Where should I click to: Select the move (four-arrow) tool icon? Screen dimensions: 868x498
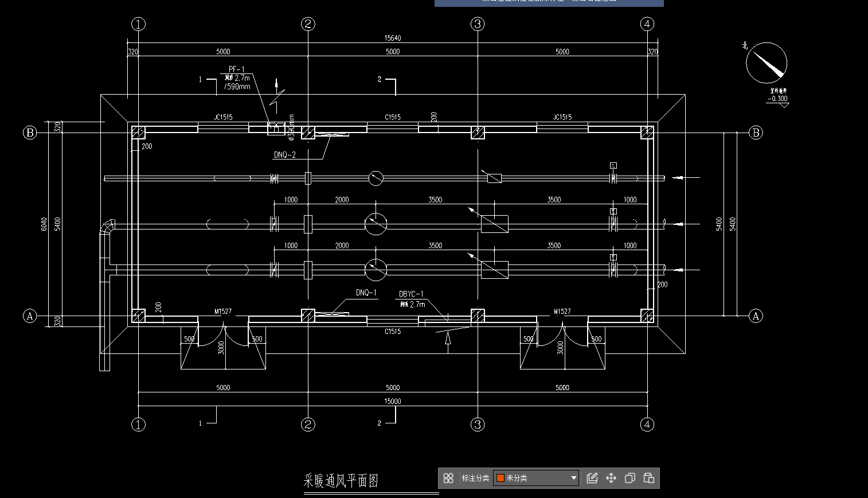point(611,478)
